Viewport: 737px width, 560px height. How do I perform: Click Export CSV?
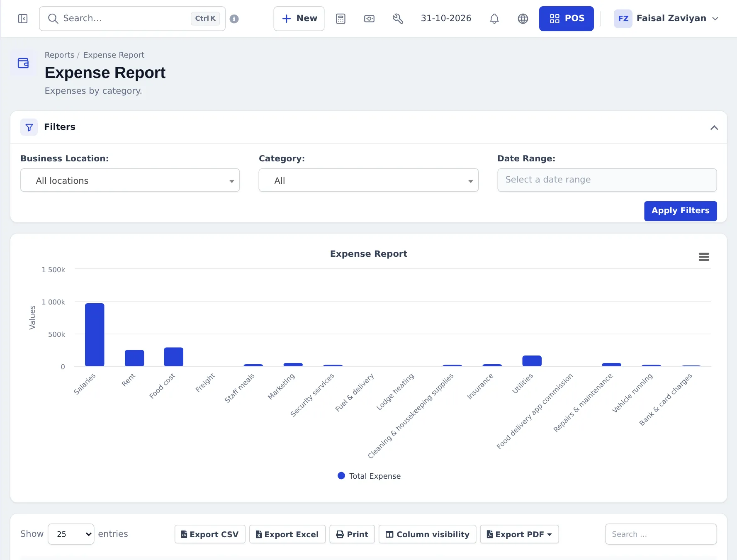210,534
